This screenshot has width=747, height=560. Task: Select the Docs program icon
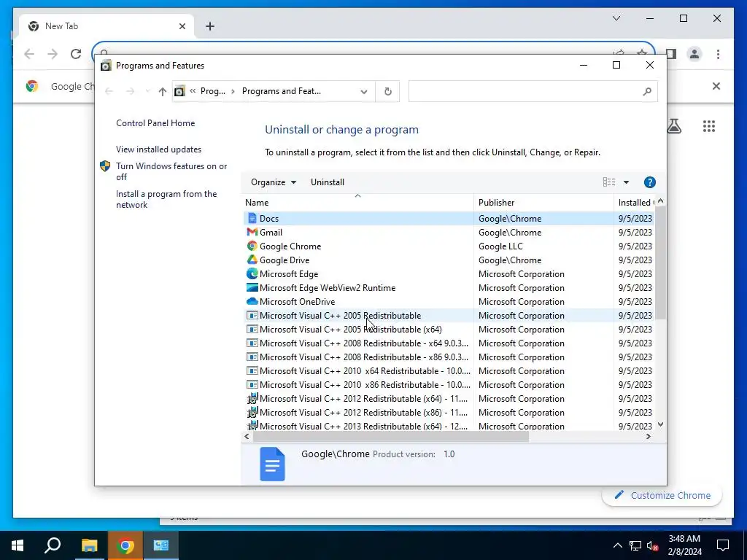pyautogui.click(x=252, y=219)
